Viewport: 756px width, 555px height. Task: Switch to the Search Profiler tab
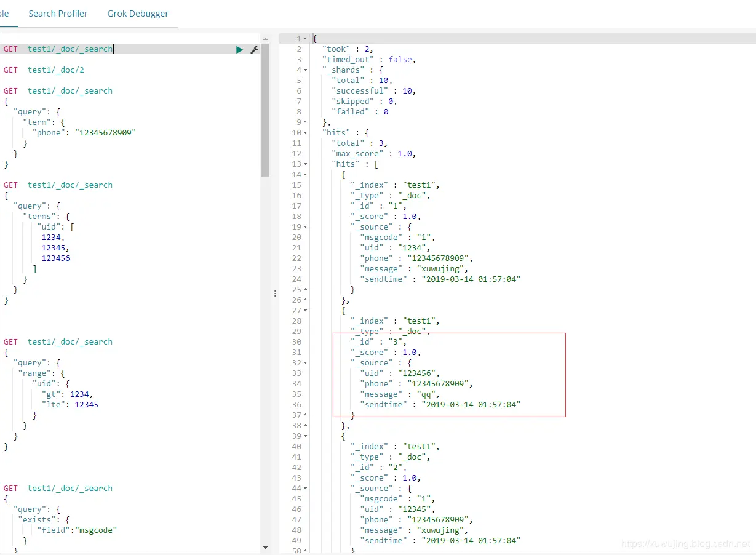tap(58, 14)
